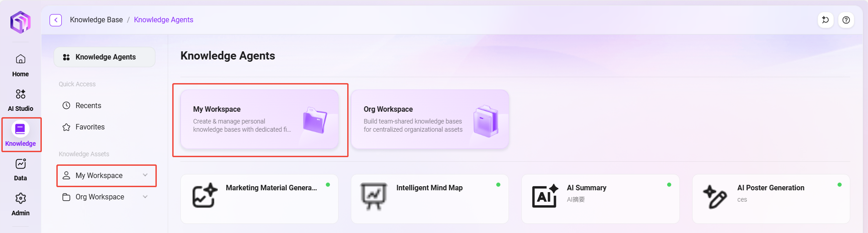The width and height of the screenshot is (868, 233).
Task: Click the refresh icon at top right
Action: point(825,20)
